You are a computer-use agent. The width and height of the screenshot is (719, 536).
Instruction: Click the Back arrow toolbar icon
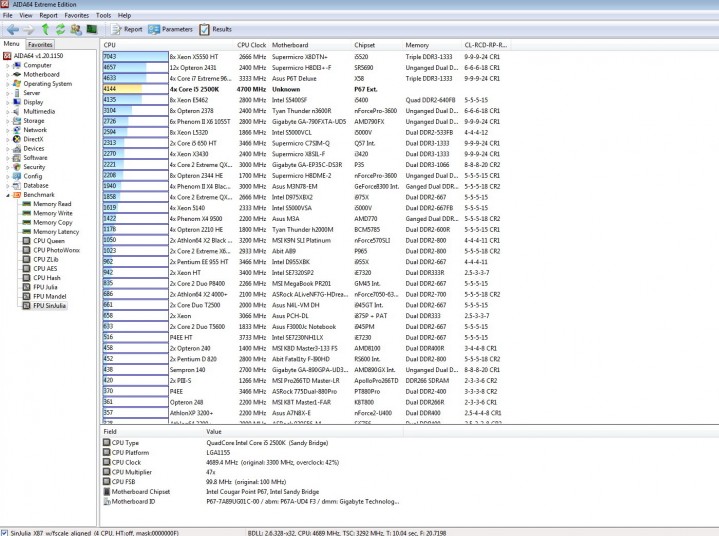coord(12,29)
